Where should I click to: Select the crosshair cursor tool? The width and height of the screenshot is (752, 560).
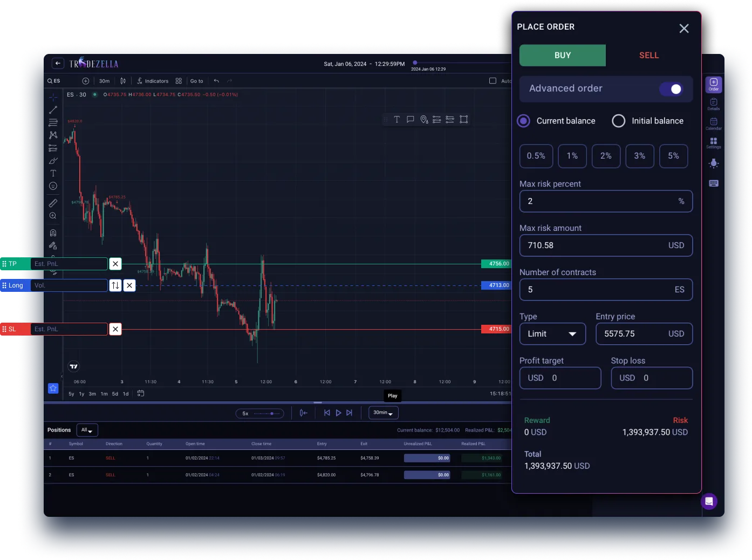(x=53, y=97)
